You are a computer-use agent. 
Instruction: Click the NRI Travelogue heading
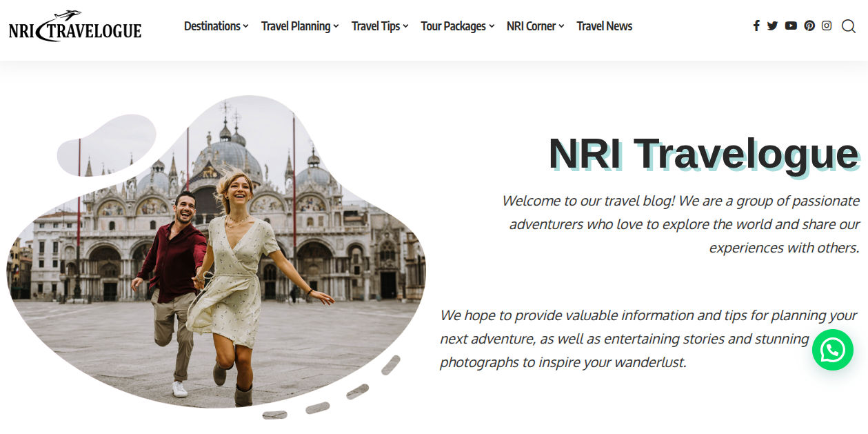click(x=704, y=153)
